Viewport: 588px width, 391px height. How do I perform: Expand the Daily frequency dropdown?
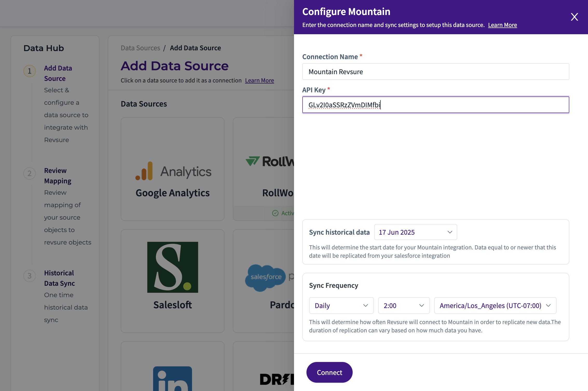click(341, 306)
